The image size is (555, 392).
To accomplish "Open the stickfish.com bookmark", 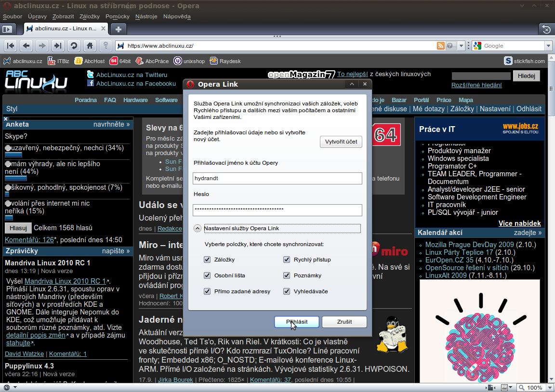I will click(525, 61).
